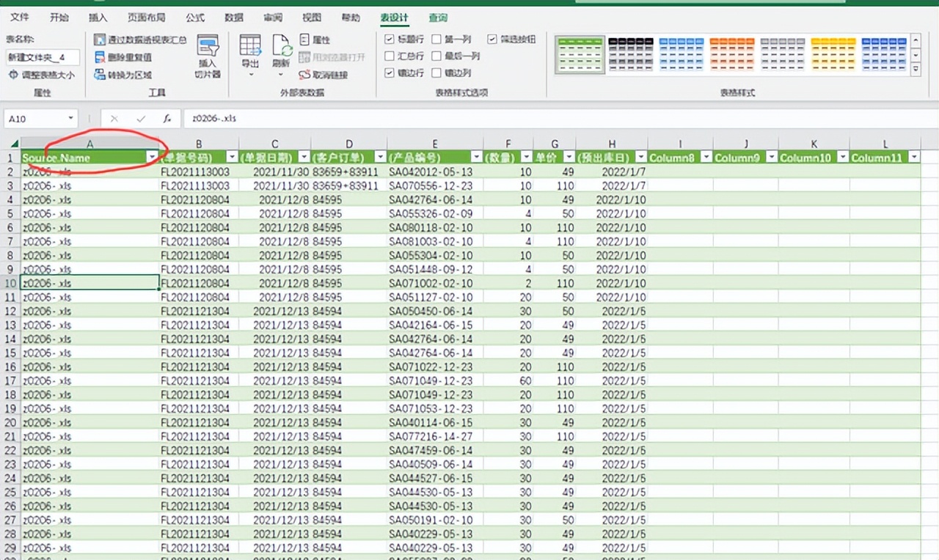Image resolution: width=939 pixels, height=560 pixels.
Task: Open the 预出库日 column filter dropdown
Action: [x=641, y=157]
